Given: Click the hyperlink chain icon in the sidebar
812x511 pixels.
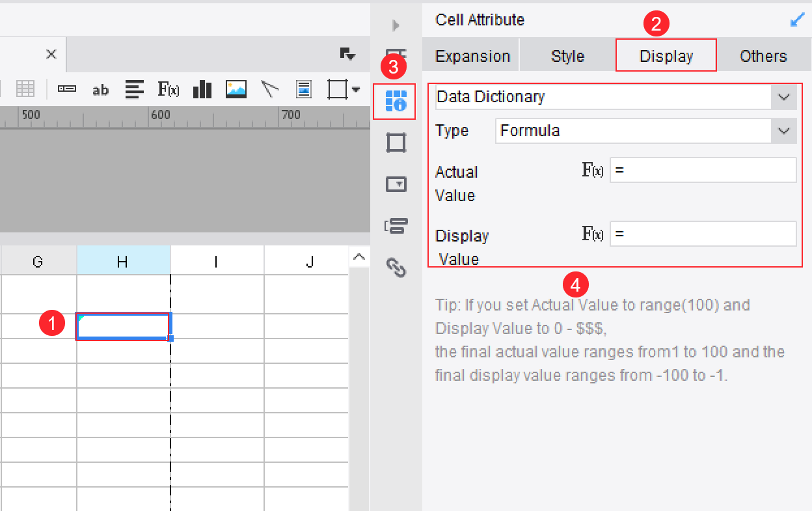Looking at the screenshot, I should click(395, 268).
